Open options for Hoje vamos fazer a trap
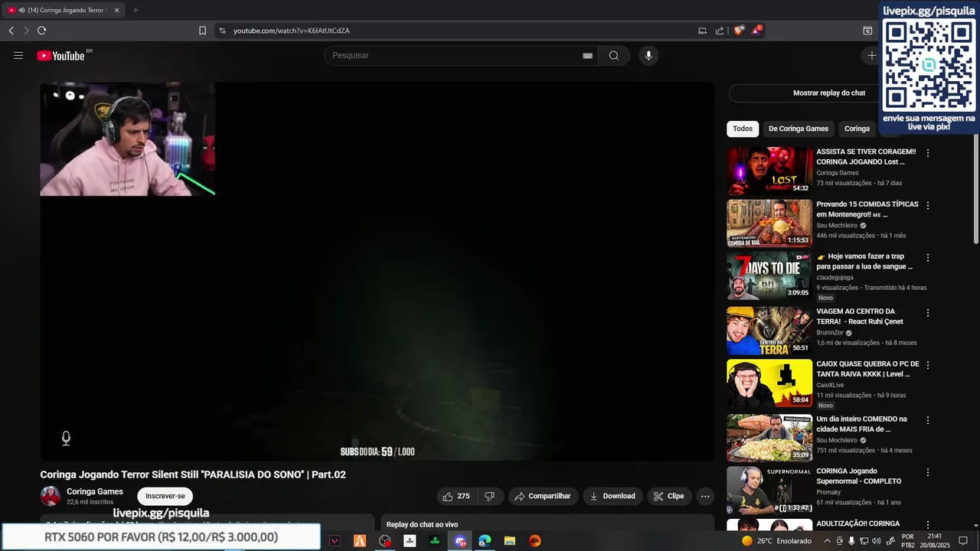Screen dimensions: 980x551 click(928, 258)
